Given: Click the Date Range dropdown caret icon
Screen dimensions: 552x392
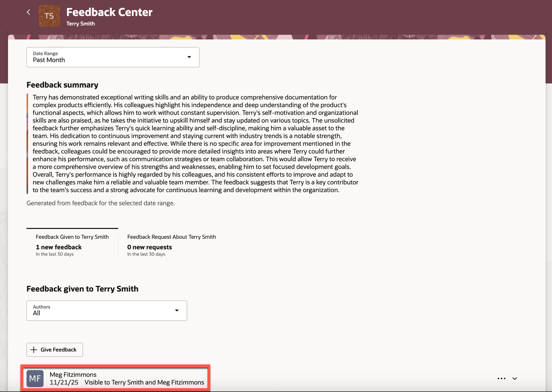Looking at the screenshot, I should coord(189,57).
